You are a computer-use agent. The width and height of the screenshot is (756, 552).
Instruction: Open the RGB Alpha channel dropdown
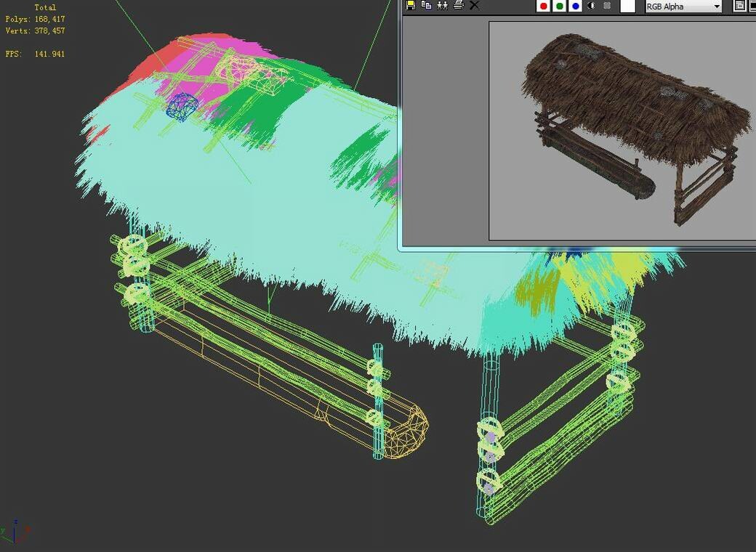683,7
